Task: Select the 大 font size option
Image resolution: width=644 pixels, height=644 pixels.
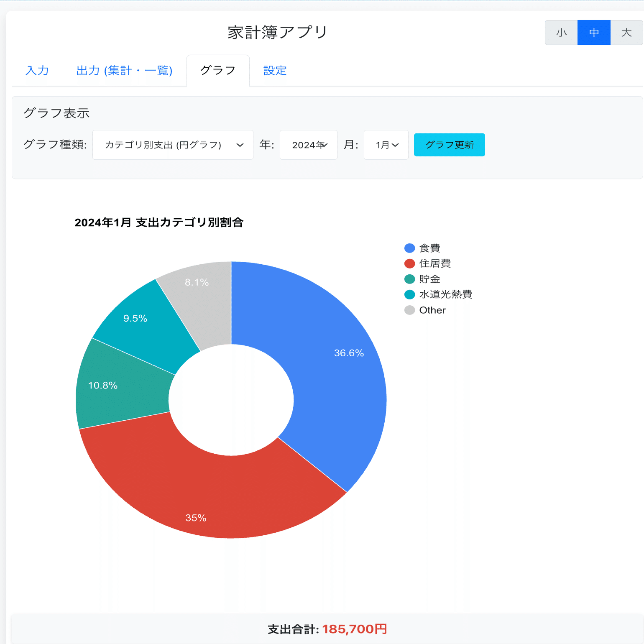Action: [626, 32]
